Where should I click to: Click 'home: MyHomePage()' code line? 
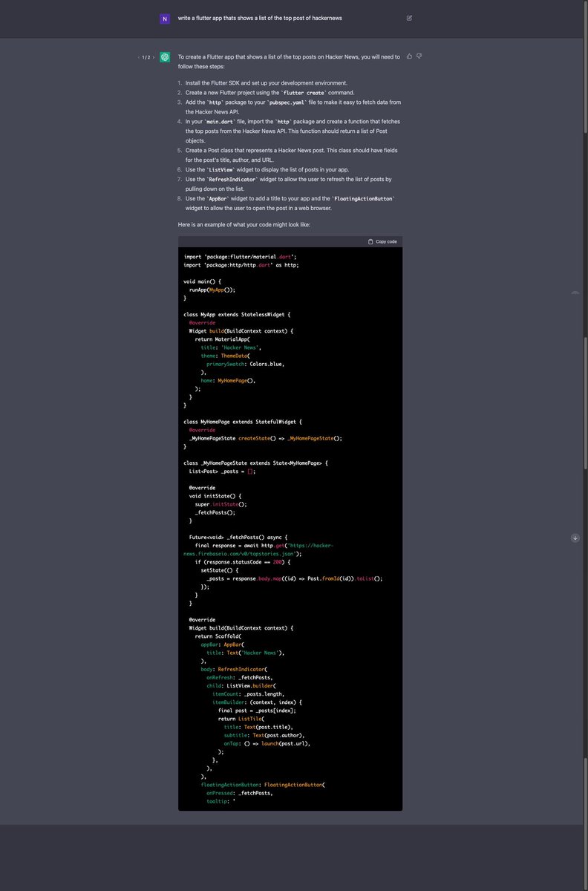click(x=229, y=380)
